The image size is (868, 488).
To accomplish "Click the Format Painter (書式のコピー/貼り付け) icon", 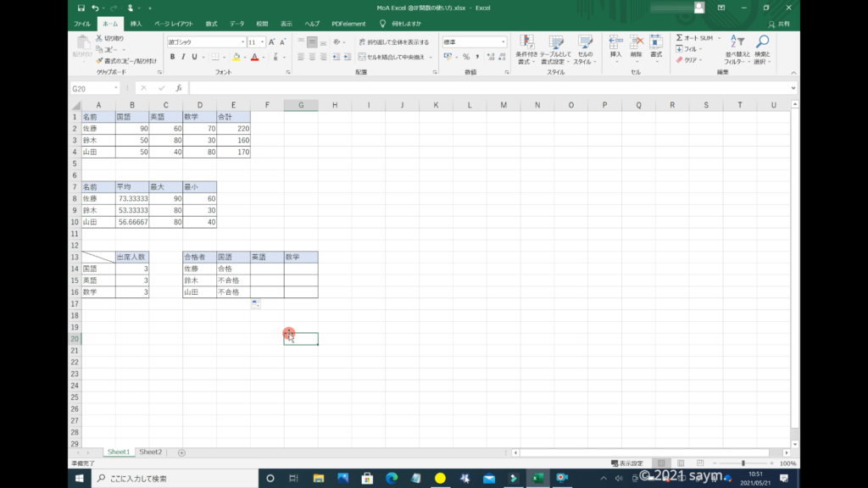I will (100, 61).
